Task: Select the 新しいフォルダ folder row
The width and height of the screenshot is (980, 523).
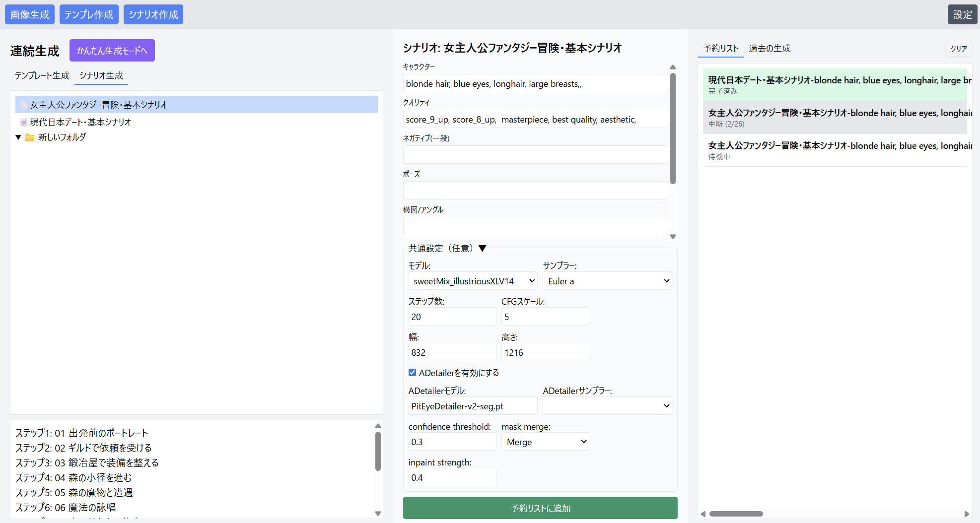Action: (x=197, y=137)
